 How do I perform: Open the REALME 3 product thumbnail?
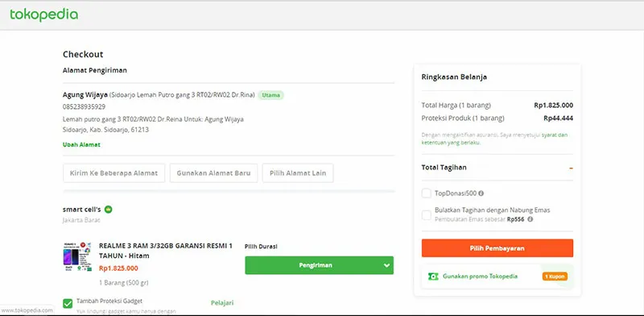click(x=77, y=256)
